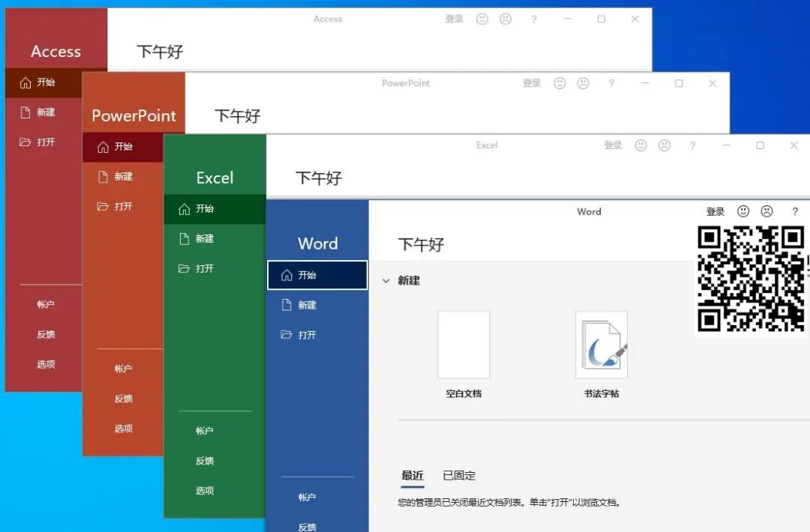Click the home icon in Word sidebar
The width and height of the screenshot is (810, 532).
point(286,275)
